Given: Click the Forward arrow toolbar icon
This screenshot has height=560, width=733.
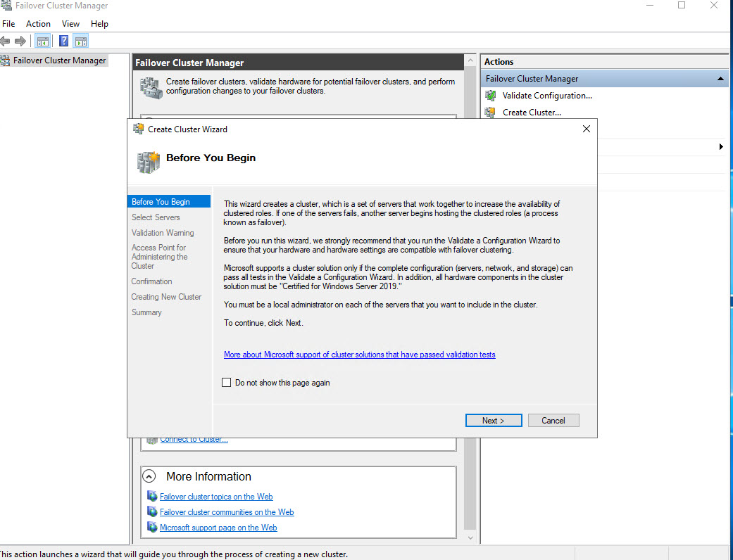Looking at the screenshot, I should tap(20, 41).
